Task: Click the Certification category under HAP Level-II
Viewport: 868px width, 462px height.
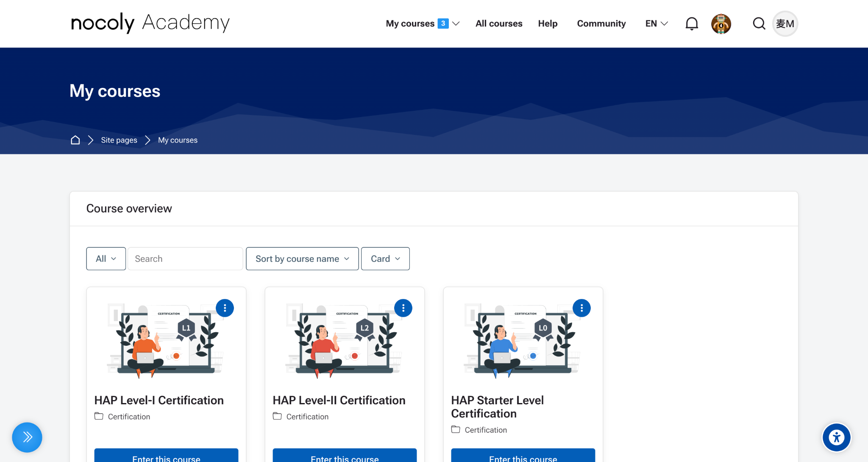Action: pyautogui.click(x=307, y=417)
